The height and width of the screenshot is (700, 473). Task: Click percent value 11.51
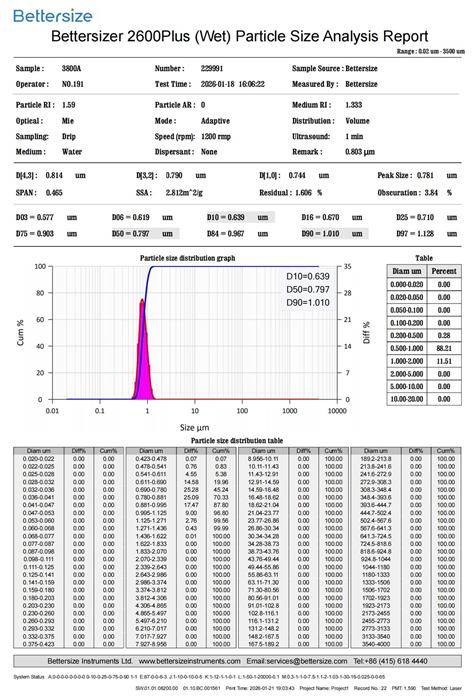pos(444,361)
